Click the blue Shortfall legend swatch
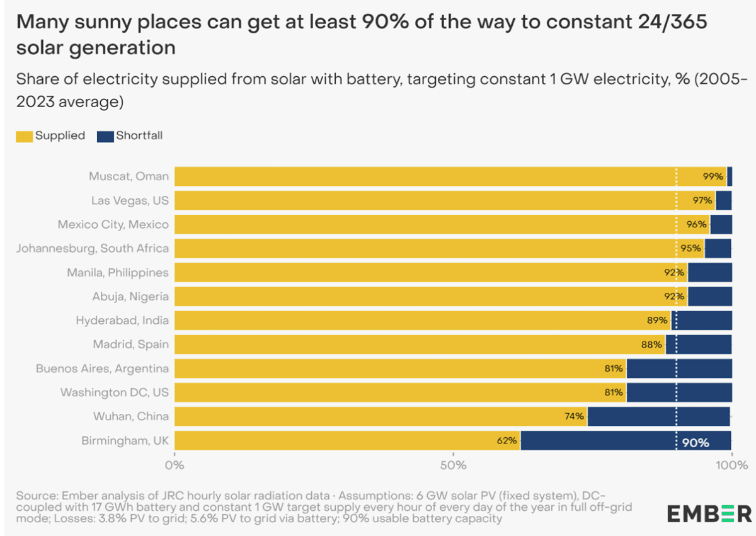Image resolution: width=756 pixels, height=536 pixels. 105,135
